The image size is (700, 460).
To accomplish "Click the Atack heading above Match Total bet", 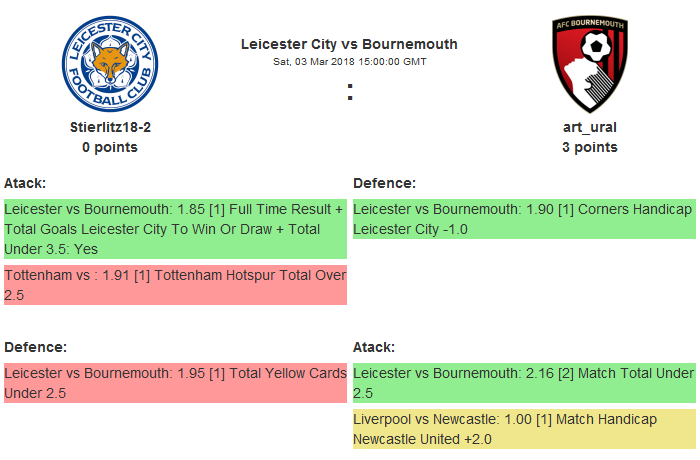I will tap(374, 347).
